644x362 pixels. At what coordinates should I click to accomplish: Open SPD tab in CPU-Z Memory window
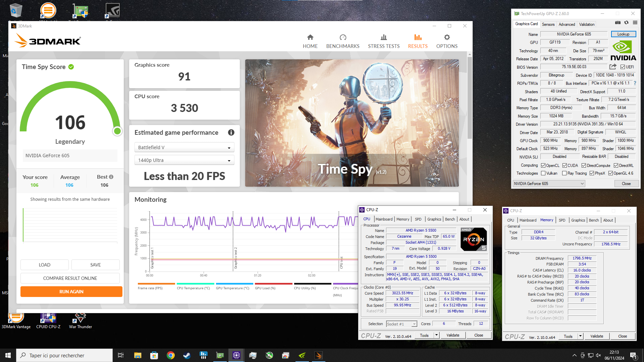coord(562,220)
